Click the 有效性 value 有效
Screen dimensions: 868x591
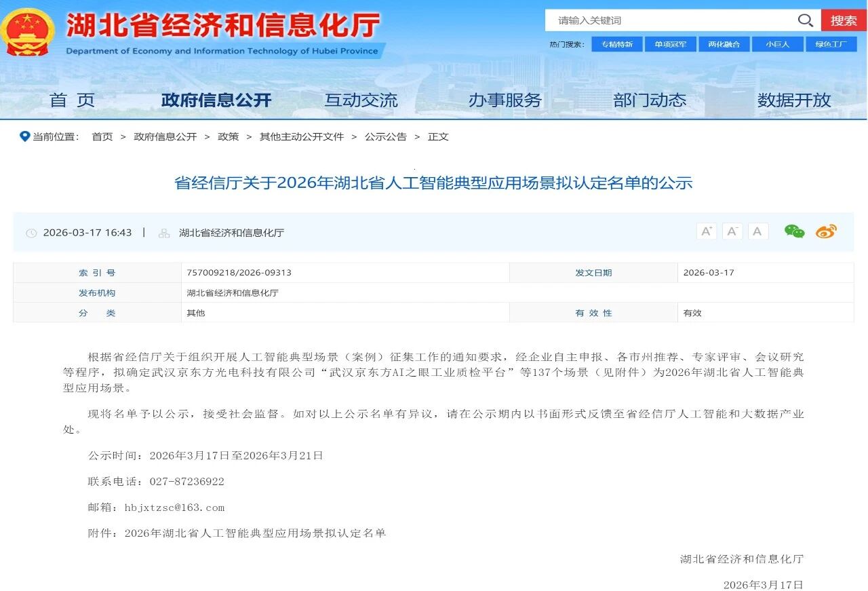[x=692, y=313]
